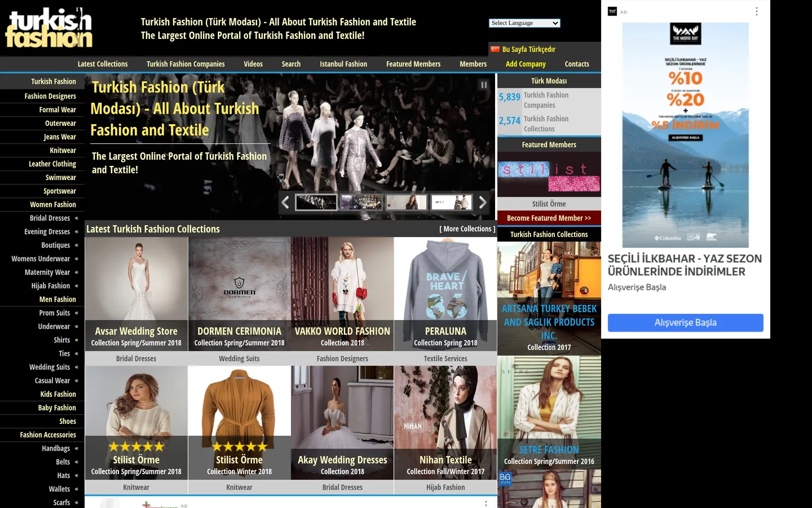The image size is (812, 508).
Task: Open the Turkish Fashion Companies menu
Action: 186,64
